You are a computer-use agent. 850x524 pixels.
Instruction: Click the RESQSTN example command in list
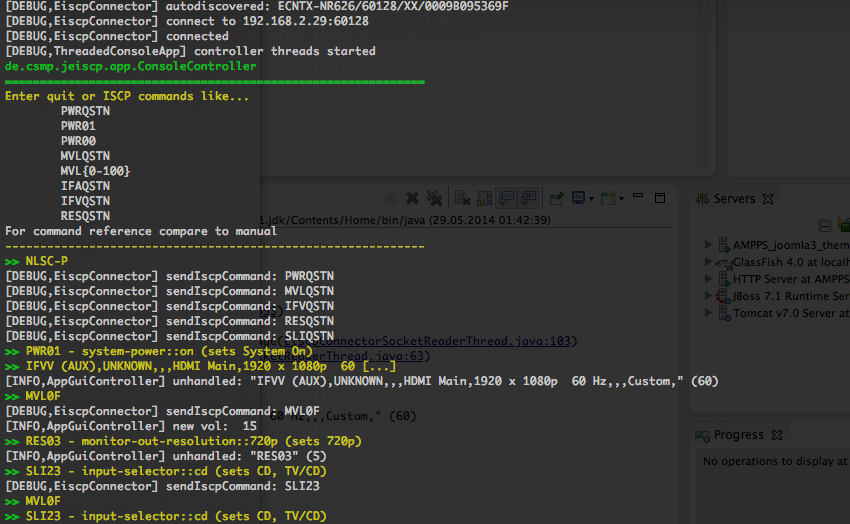point(85,216)
